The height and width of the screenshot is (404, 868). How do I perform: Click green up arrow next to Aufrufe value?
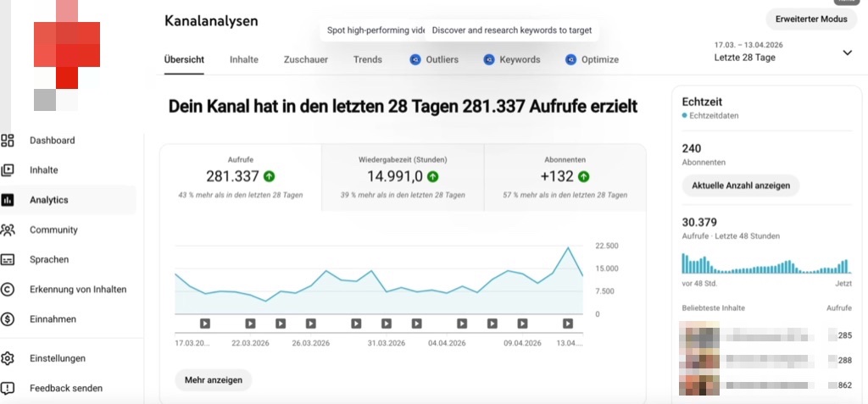coord(269,176)
